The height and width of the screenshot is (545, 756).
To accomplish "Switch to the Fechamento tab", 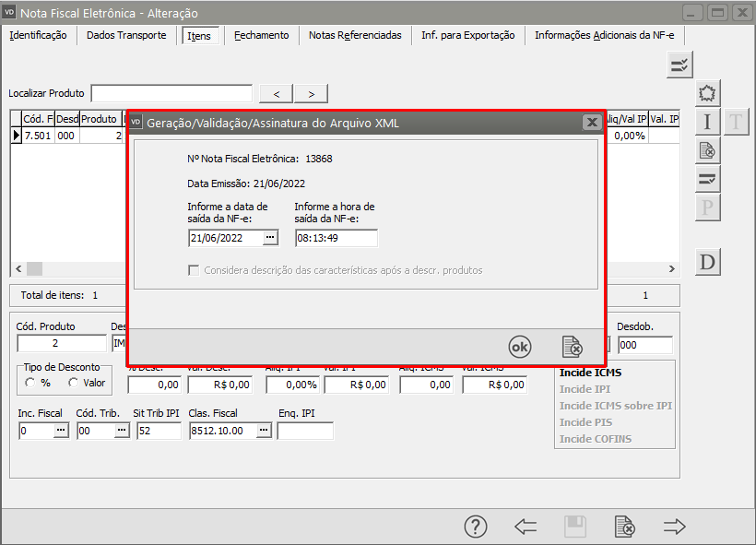I will click(x=261, y=35).
